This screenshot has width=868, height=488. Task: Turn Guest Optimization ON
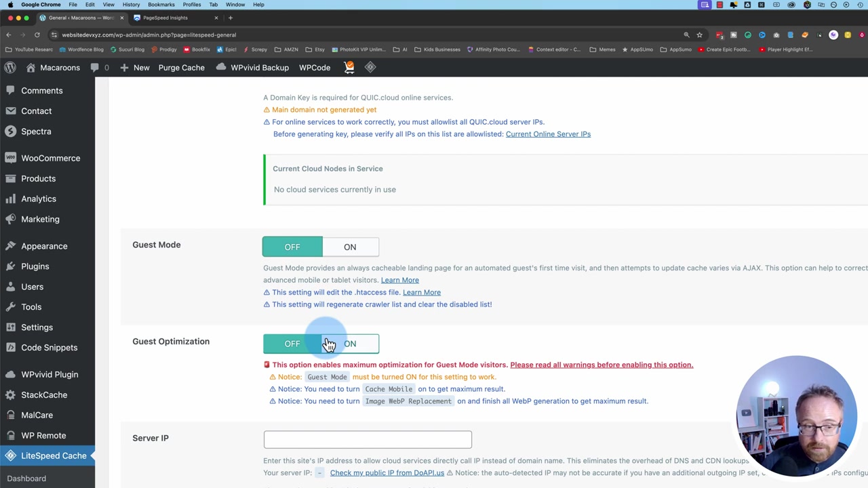click(350, 344)
